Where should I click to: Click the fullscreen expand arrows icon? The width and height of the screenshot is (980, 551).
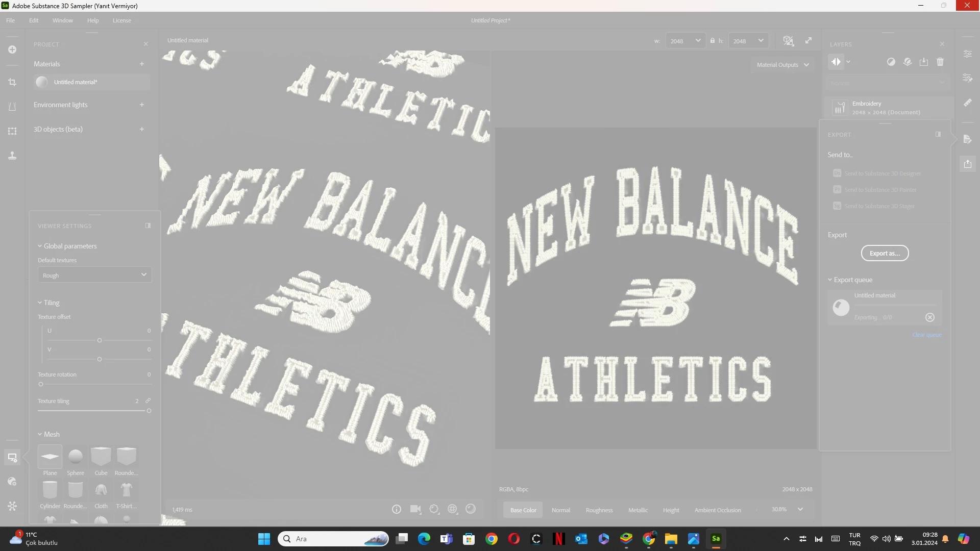pyautogui.click(x=808, y=40)
